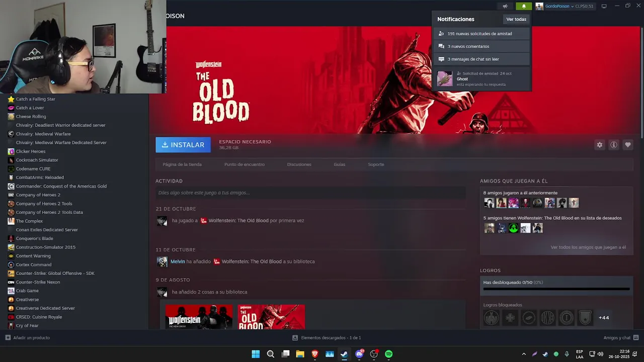644x362 pixels.
Task: Open Wolfenstein link in 21 de octubre activity
Action: pos(238,221)
